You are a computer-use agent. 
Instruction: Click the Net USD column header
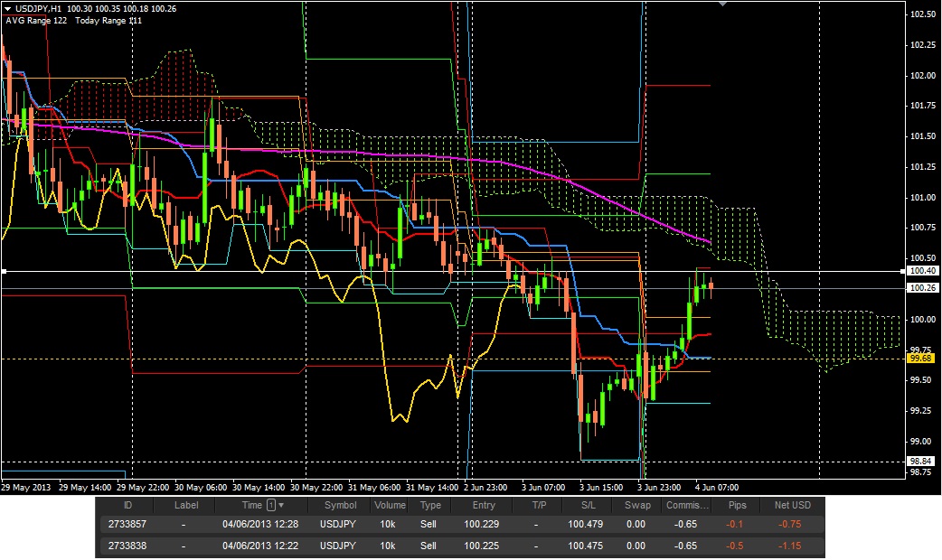click(793, 506)
